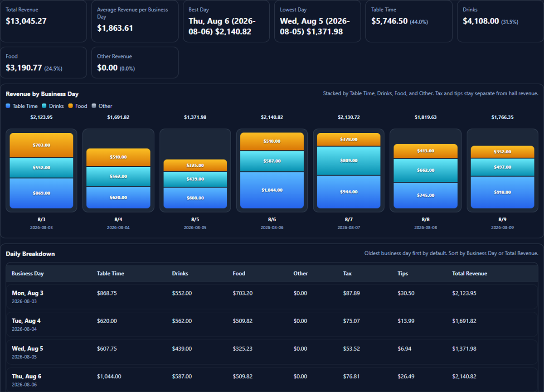Click the $1,766.35 total above the 8/9 bar
The image size is (544, 392).
tap(502, 117)
